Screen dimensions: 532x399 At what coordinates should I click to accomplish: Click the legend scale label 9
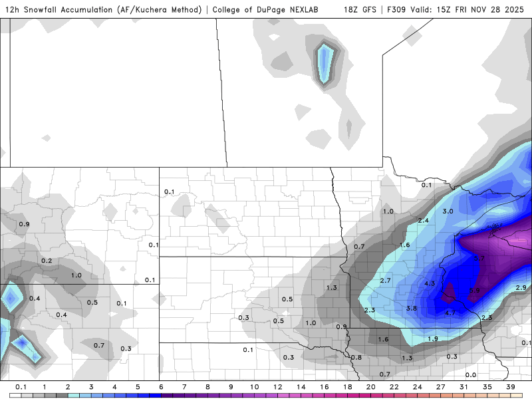(231, 387)
